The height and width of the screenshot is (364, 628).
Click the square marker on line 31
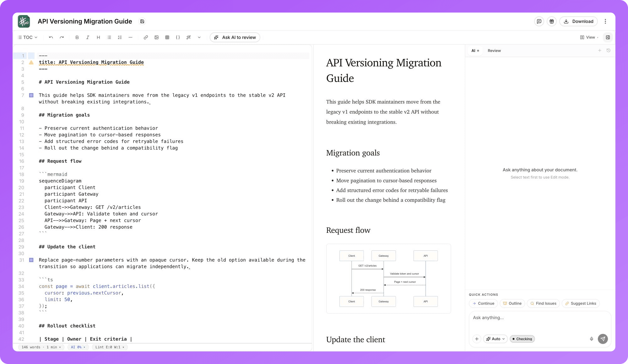coord(31,260)
